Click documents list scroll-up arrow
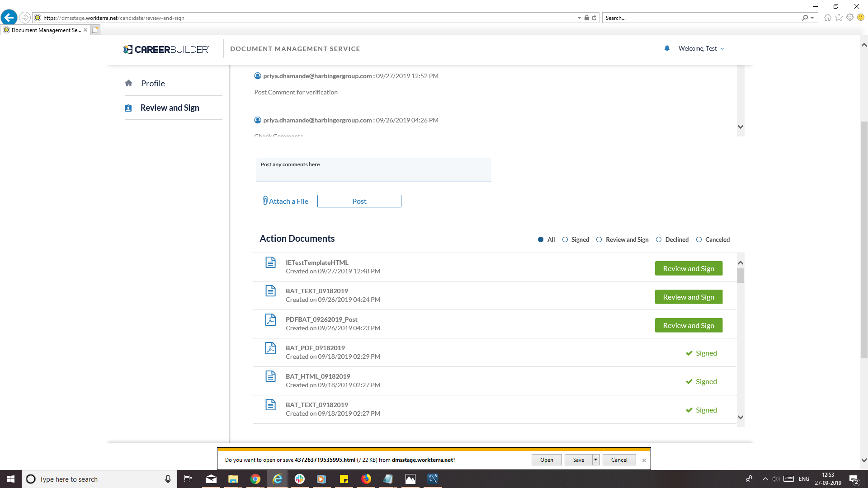The width and height of the screenshot is (868, 488). point(741,263)
